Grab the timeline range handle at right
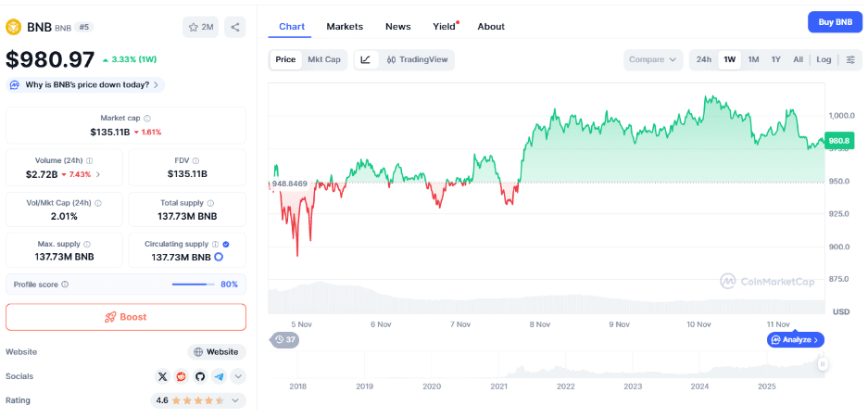Screen dimensions: 868x418 (822, 364)
